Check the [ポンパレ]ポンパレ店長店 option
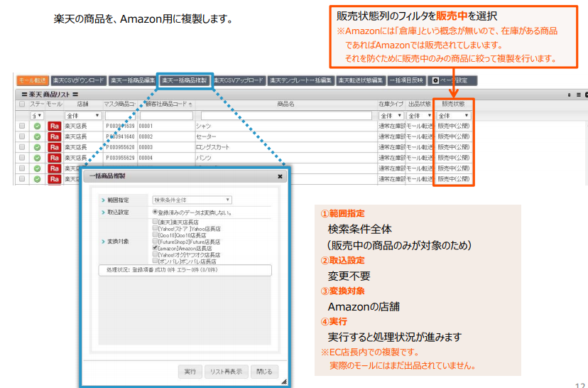 [x=155, y=260]
